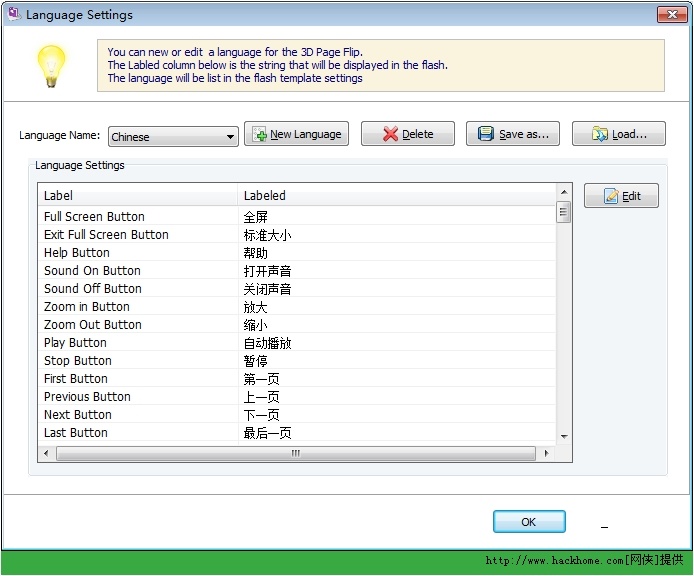Click the Label column header

[138, 195]
